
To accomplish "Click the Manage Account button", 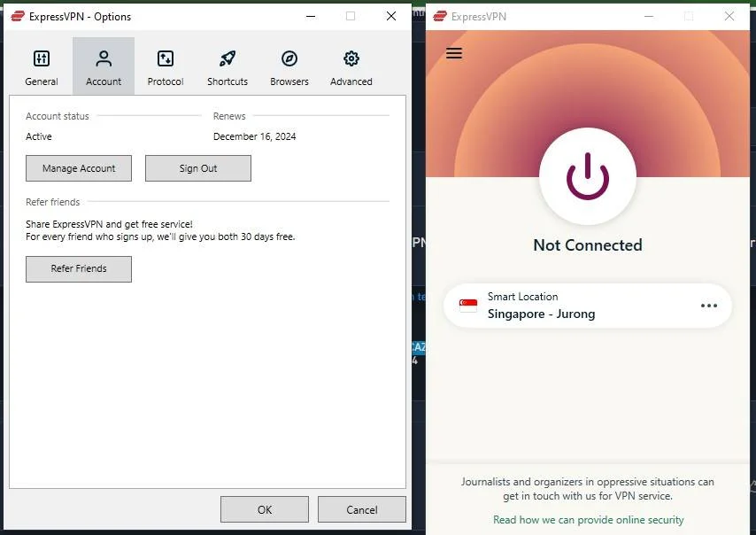I will click(x=79, y=168).
